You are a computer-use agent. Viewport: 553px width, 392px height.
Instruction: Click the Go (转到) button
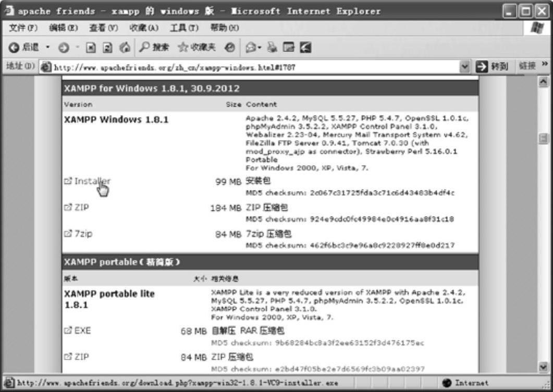493,66
